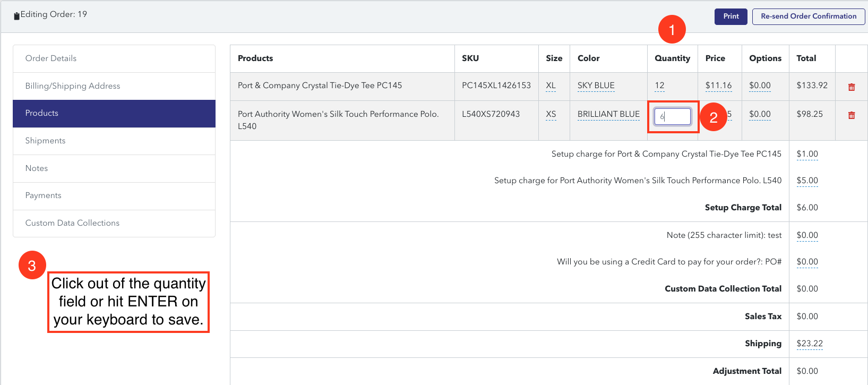Screen dimensions: 868x385
Task: Edit the SKY BLUE color value
Action: tap(596, 85)
